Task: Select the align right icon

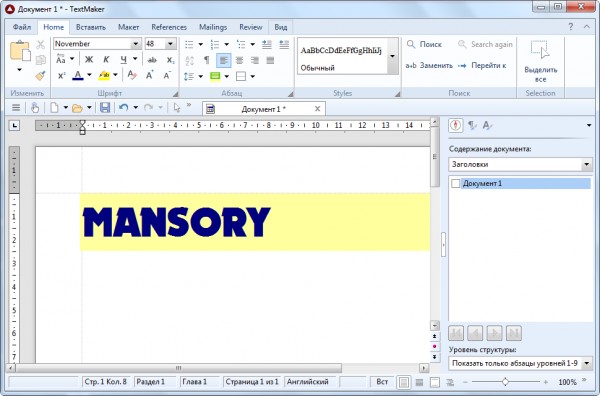Action: tap(255, 60)
